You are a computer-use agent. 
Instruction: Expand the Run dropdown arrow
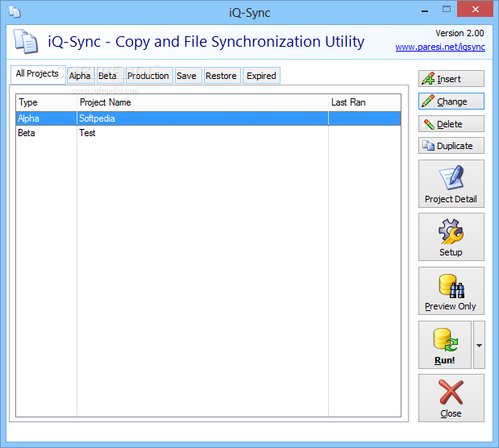coord(479,345)
